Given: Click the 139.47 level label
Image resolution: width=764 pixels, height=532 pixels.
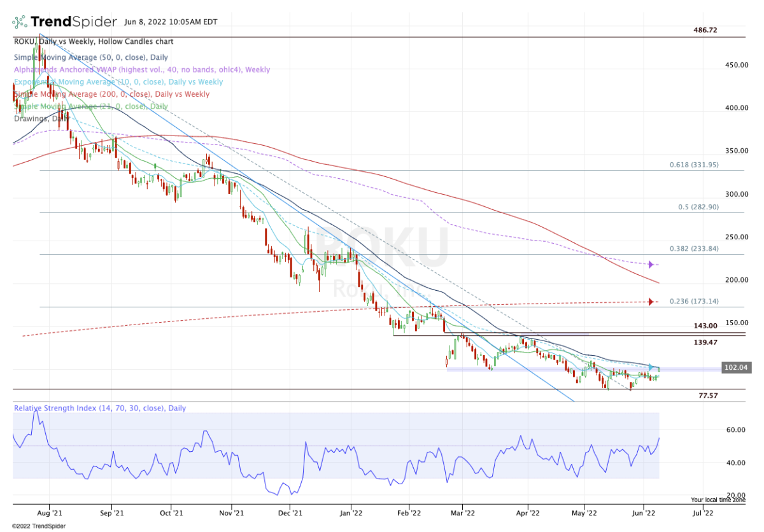Looking at the screenshot, I should pos(705,342).
